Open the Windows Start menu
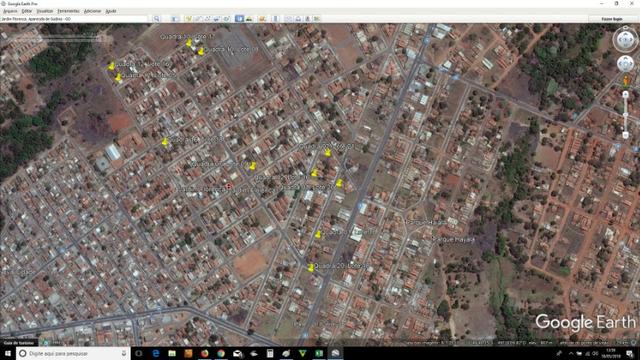This screenshot has width=640, height=360. point(8,353)
